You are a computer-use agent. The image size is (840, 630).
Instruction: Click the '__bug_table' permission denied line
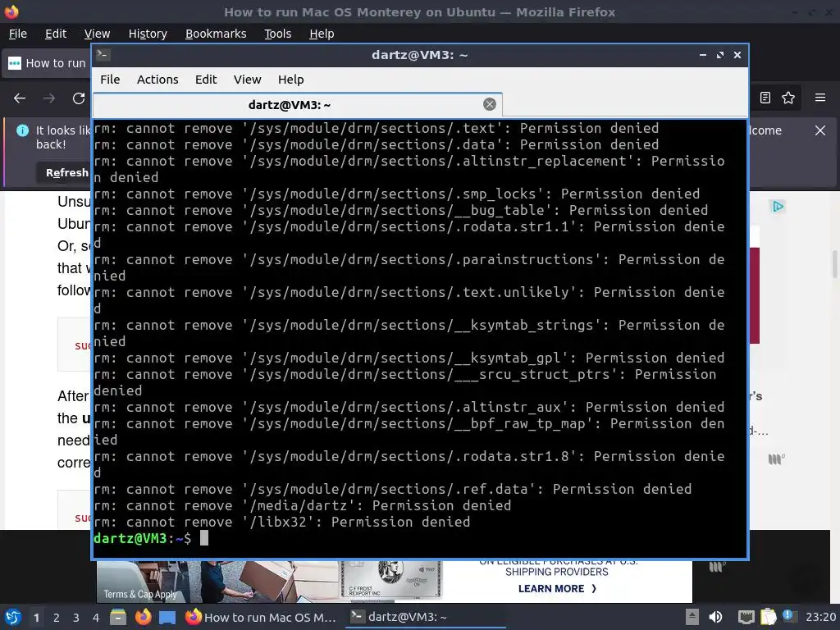pyautogui.click(x=400, y=210)
